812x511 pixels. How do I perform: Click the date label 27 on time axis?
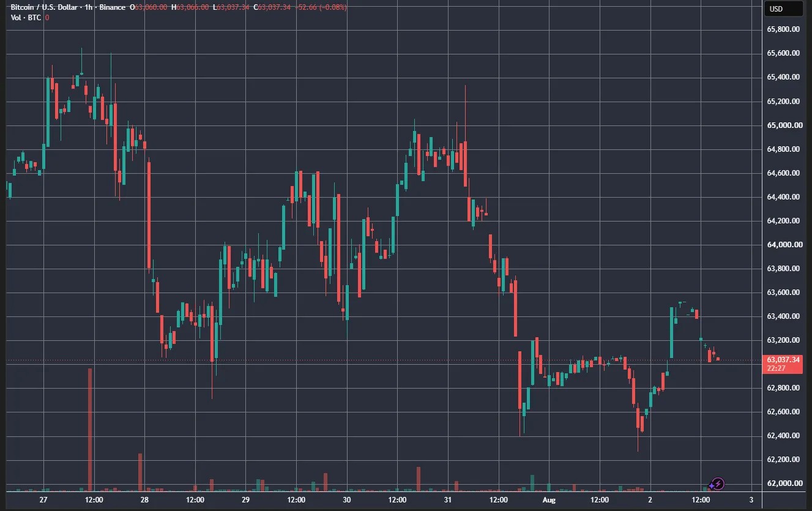[43, 500]
